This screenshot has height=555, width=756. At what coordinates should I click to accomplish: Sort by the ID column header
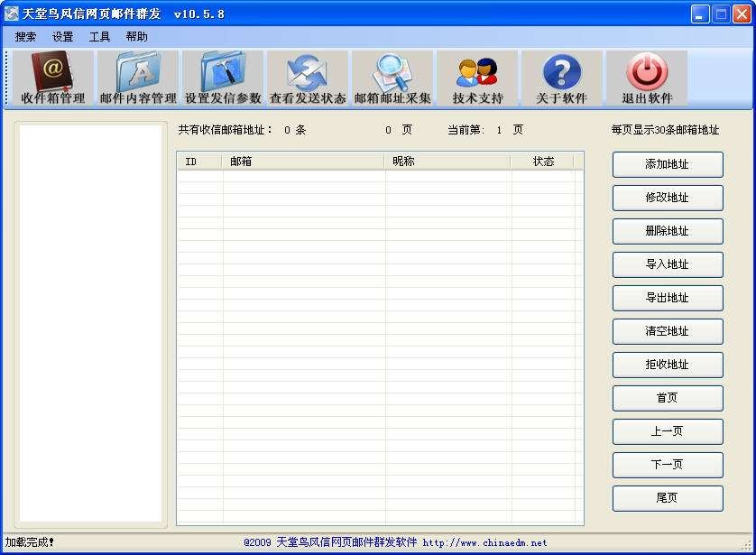click(200, 162)
